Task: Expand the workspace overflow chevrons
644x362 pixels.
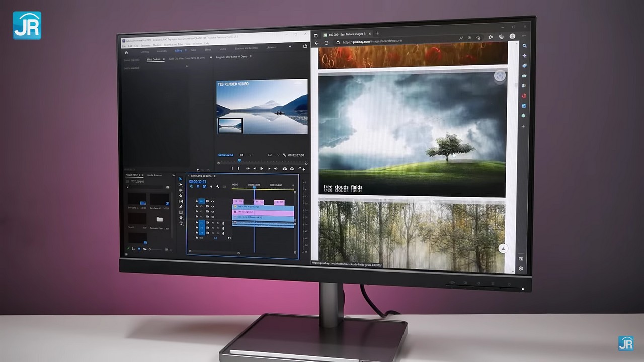Action: click(x=290, y=47)
